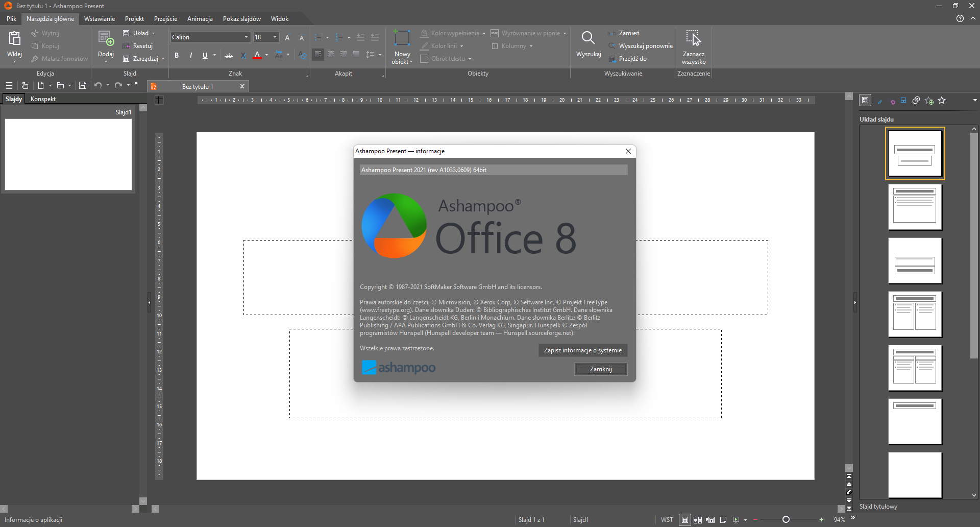The width and height of the screenshot is (980, 527).
Task: Click the grow font size icon
Action: coord(287,37)
